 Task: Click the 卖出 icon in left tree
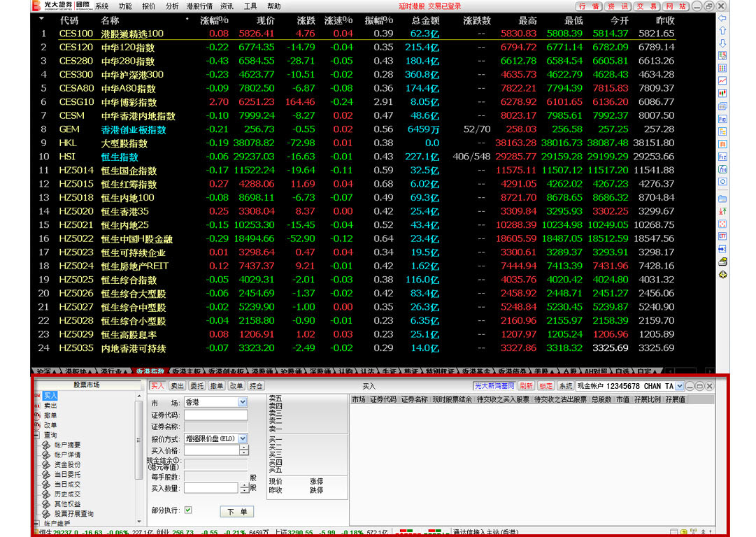[x=37, y=406]
